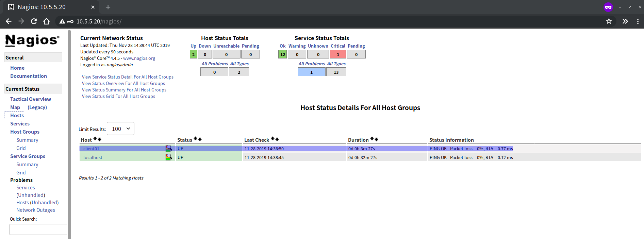
Task: Sort Last Check column descending arrow
Action: [277, 139]
